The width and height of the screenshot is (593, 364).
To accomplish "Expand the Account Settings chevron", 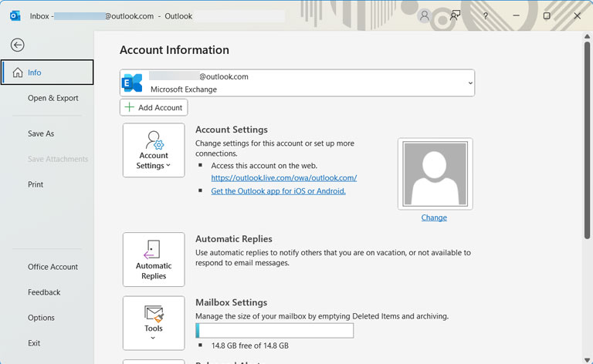I will tap(168, 165).
